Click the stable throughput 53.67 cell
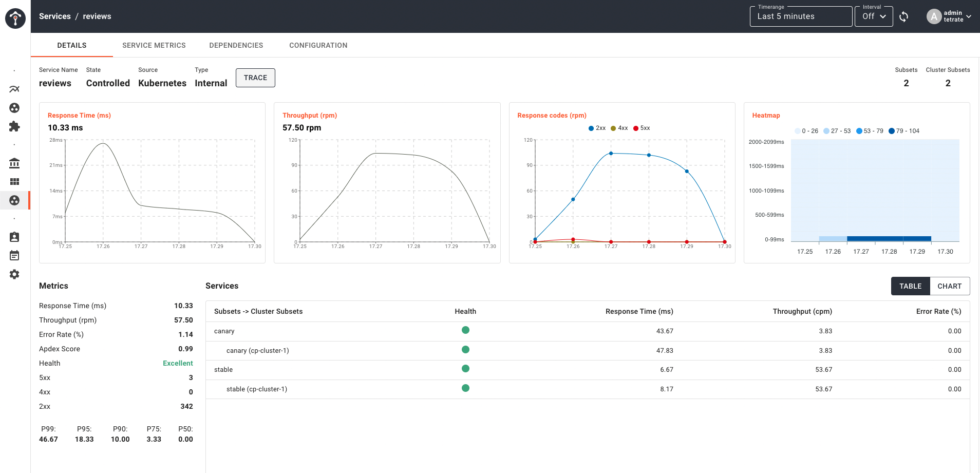The height and width of the screenshot is (473, 980). (x=824, y=370)
